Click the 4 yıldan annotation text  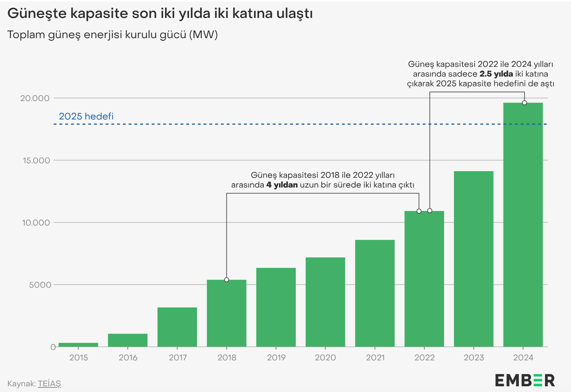tap(282, 185)
